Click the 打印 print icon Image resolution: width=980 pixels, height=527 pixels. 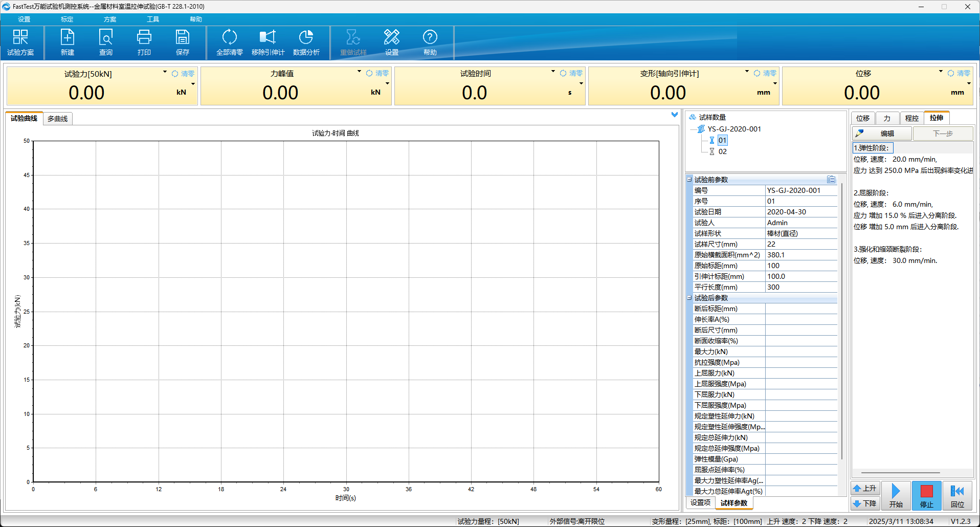click(144, 42)
